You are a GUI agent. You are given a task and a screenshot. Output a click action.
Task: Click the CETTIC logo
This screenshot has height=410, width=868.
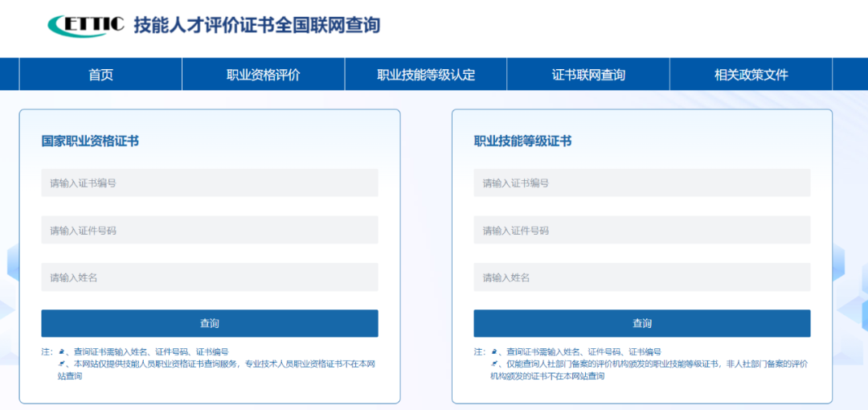pos(85,26)
